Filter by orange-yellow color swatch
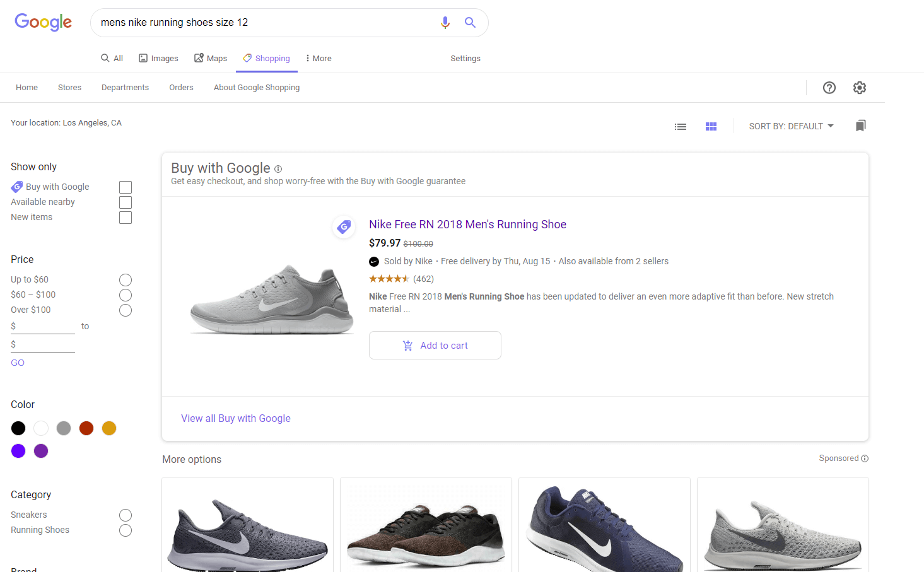This screenshot has height=572, width=924. [x=109, y=428]
